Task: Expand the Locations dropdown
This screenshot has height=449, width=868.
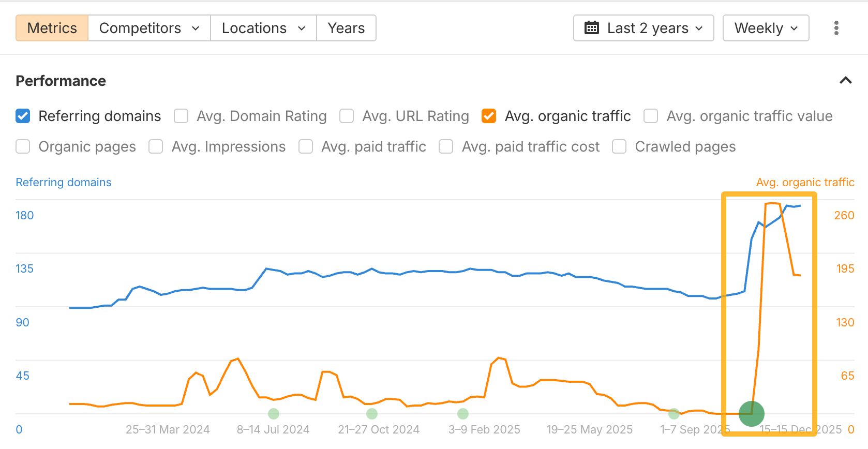Action: [x=263, y=28]
